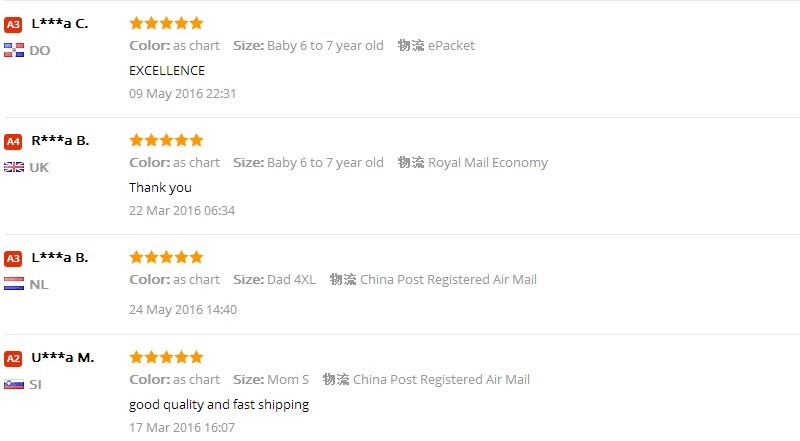Click the Dominican Republic flag icon
The image size is (800, 441).
coord(14,50)
